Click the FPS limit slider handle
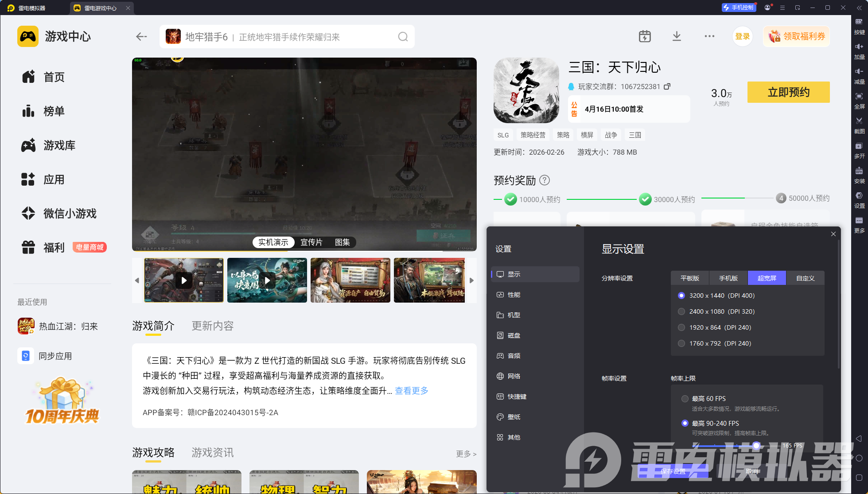This screenshot has height=494, width=868. pyautogui.click(x=756, y=445)
